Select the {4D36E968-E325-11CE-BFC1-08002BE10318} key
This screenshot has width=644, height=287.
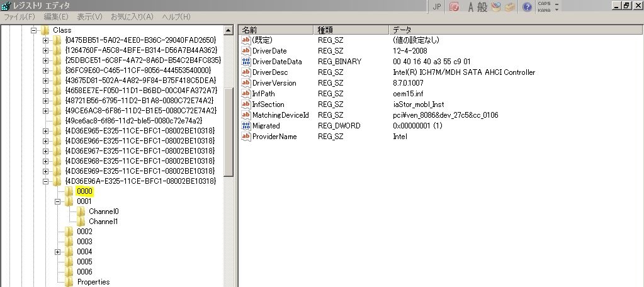(x=140, y=161)
